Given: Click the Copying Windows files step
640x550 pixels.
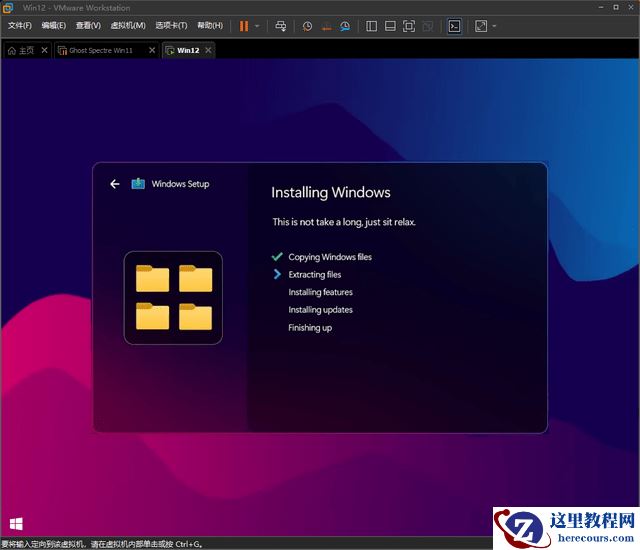Looking at the screenshot, I should pyautogui.click(x=330, y=257).
